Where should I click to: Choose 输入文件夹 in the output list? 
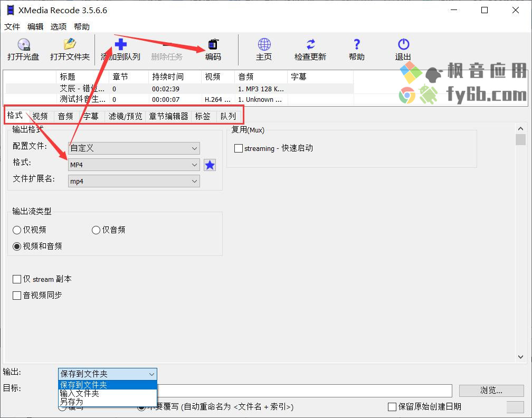[x=108, y=393]
